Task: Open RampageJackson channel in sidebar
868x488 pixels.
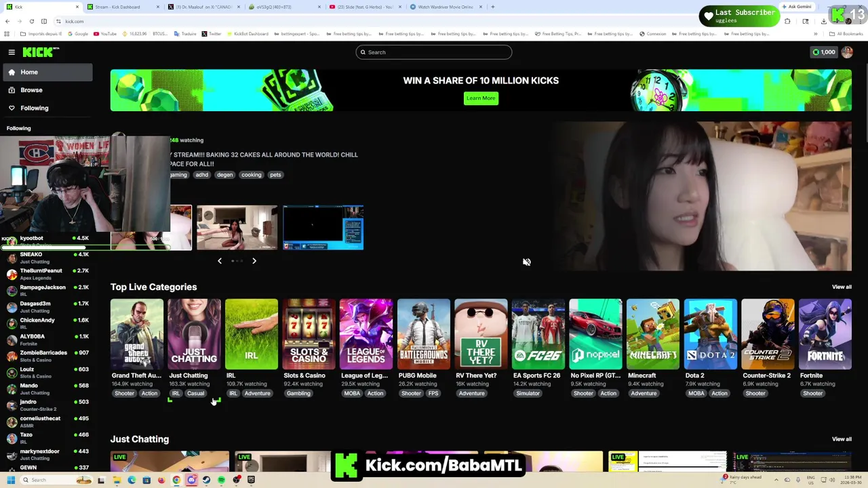Action: coord(47,290)
